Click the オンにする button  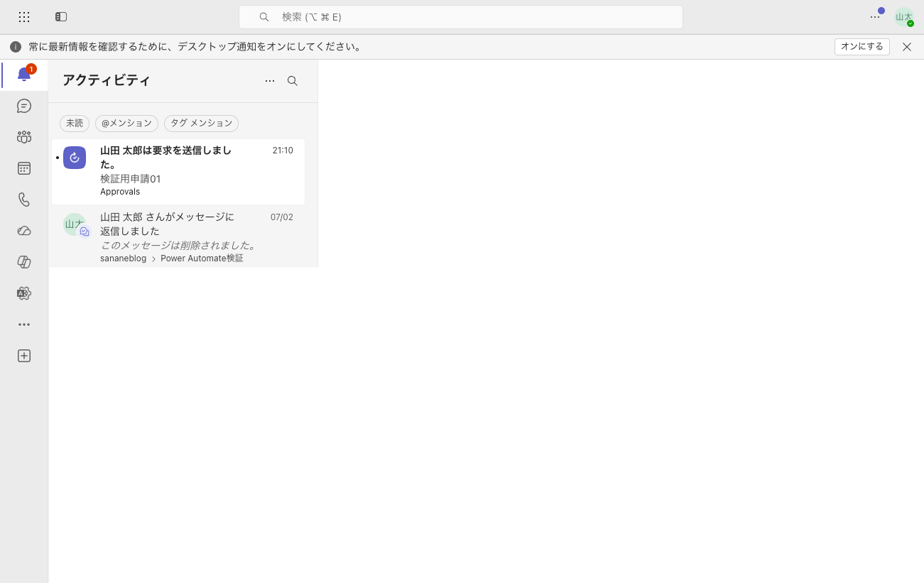pyautogui.click(x=862, y=47)
